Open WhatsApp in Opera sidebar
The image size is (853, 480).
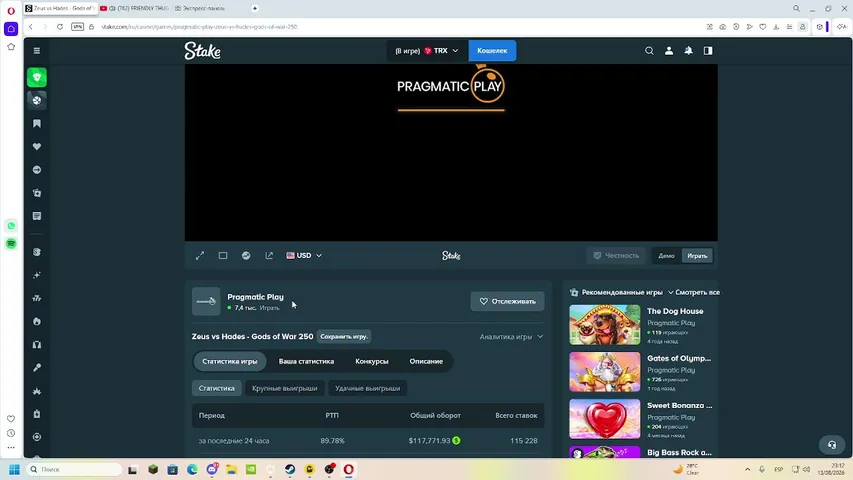(x=11, y=226)
